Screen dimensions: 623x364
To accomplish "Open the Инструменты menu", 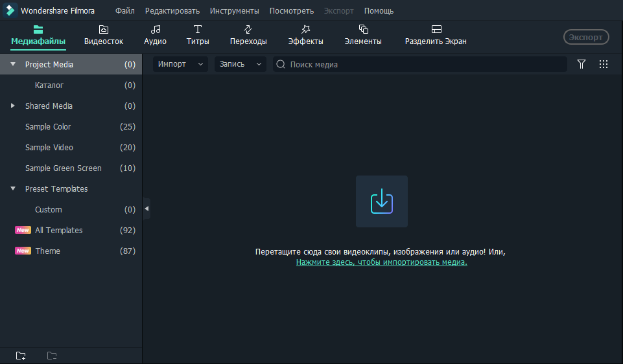I will tap(235, 11).
